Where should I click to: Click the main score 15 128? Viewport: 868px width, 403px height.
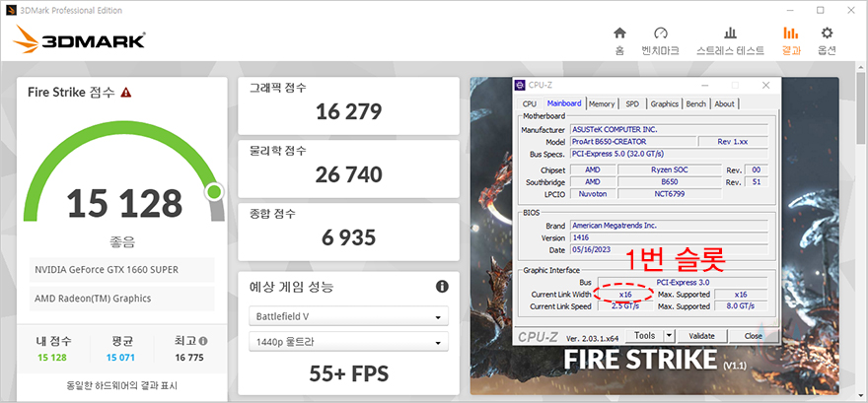coord(125,203)
